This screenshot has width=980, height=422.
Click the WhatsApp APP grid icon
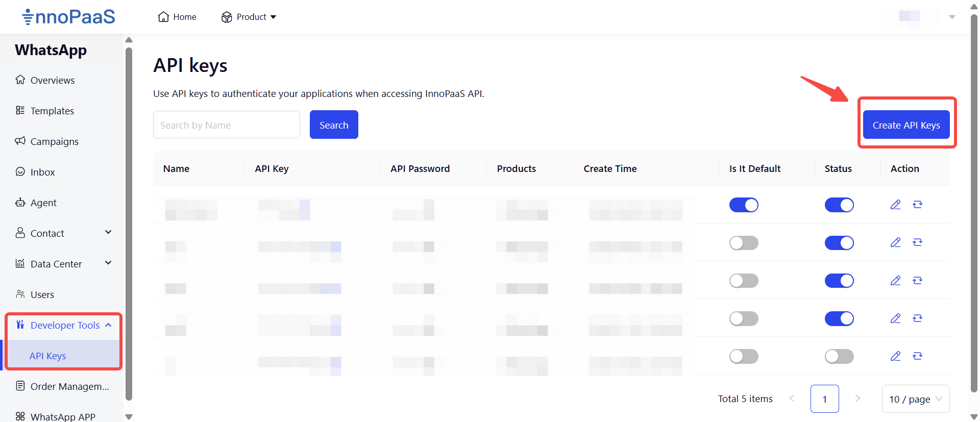20,416
